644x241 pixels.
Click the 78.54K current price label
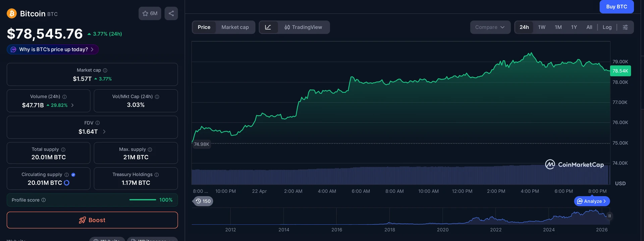coord(620,71)
